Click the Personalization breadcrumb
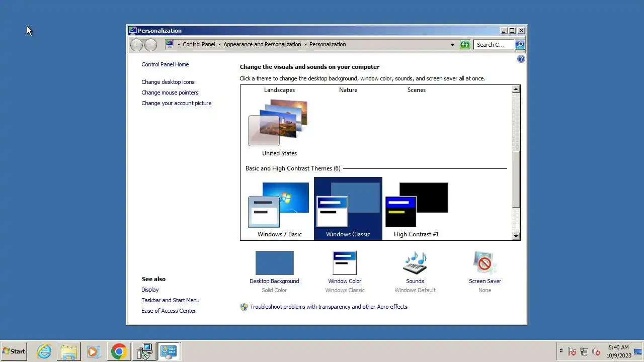Screen dimensions: 644x362 (328, 44)
